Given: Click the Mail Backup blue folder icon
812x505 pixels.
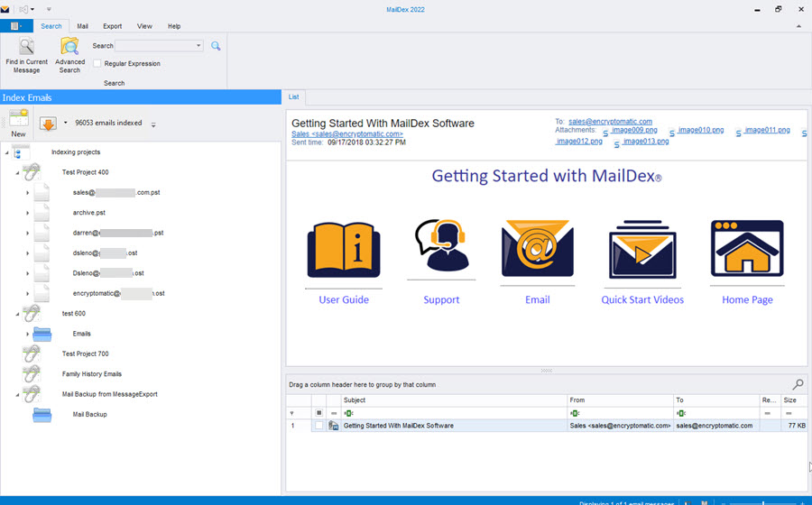Looking at the screenshot, I should 42,415.
